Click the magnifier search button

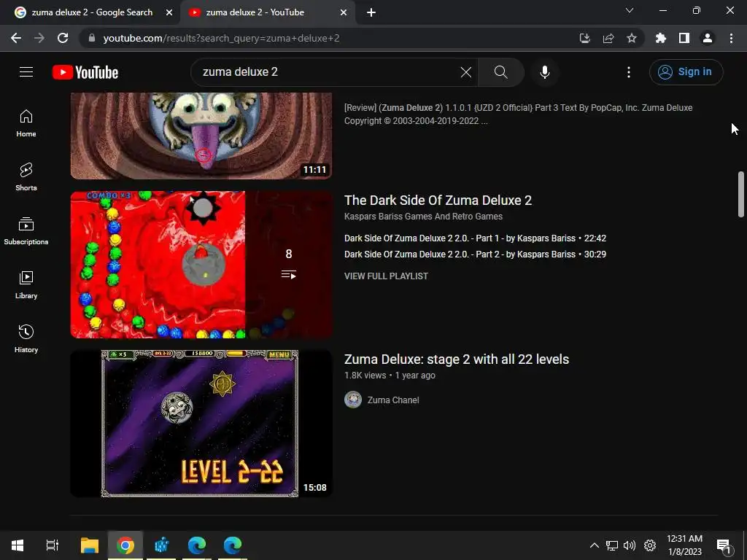pos(500,72)
